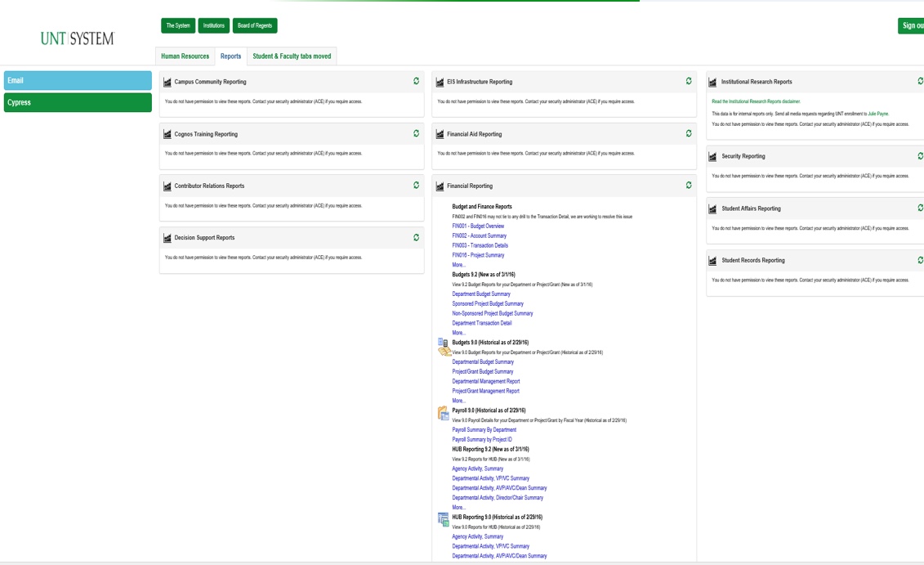This screenshot has width=924, height=565.
Task: Click the chart icon beside Contributor Relations Reports
Action: [x=167, y=186]
